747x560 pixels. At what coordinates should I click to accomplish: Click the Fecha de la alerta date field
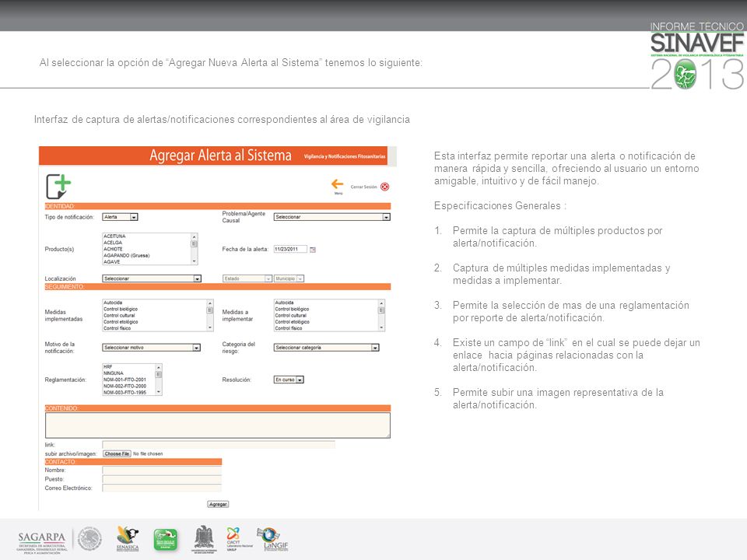coord(290,249)
